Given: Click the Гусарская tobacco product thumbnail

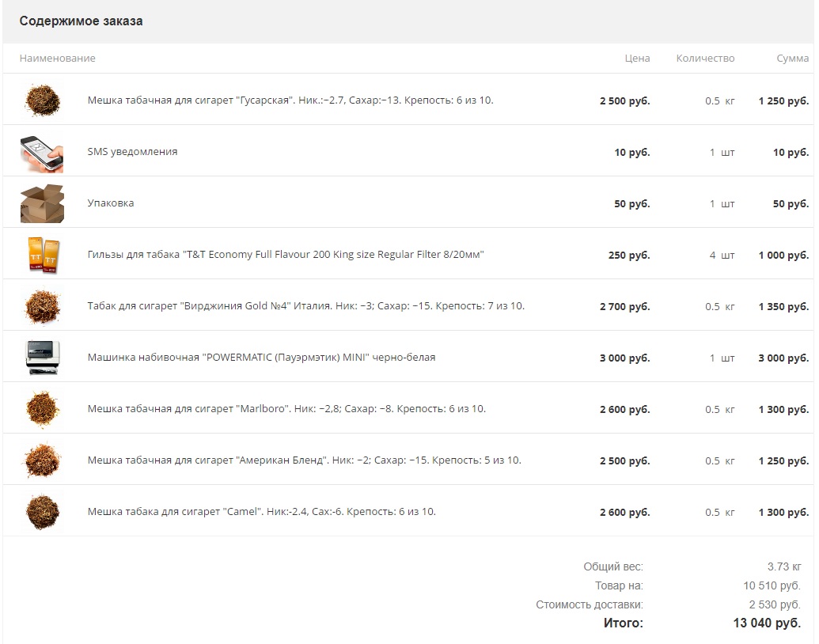Looking at the screenshot, I should click(x=41, y=100).
